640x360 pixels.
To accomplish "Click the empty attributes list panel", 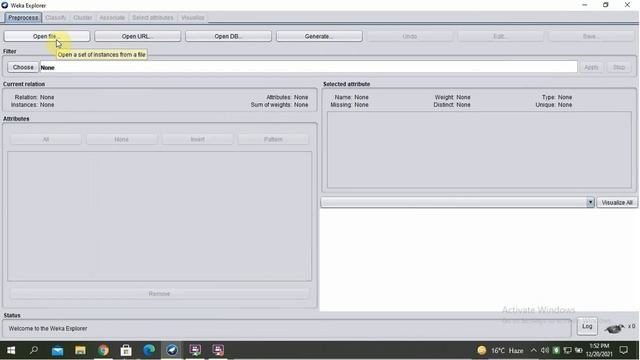I will pos(159,216).
